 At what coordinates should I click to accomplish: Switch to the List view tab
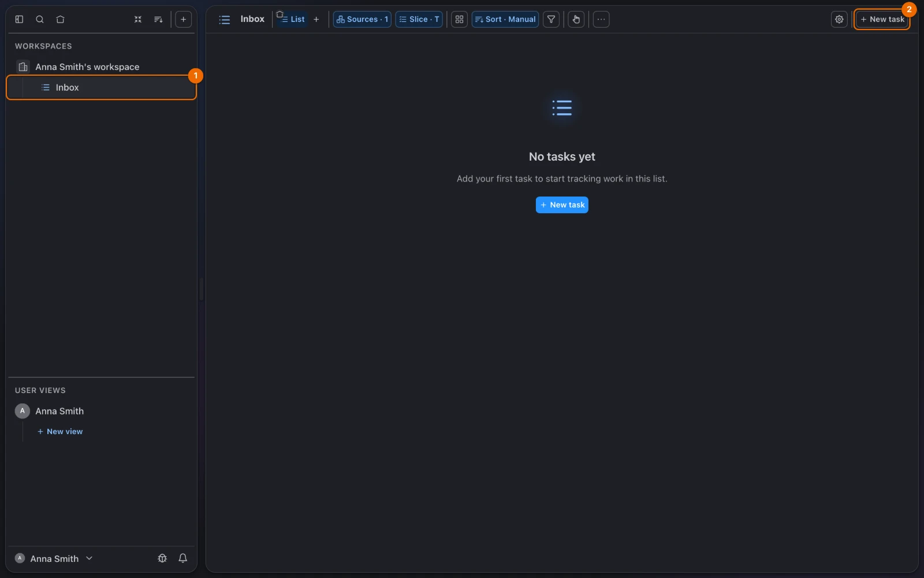292,19
